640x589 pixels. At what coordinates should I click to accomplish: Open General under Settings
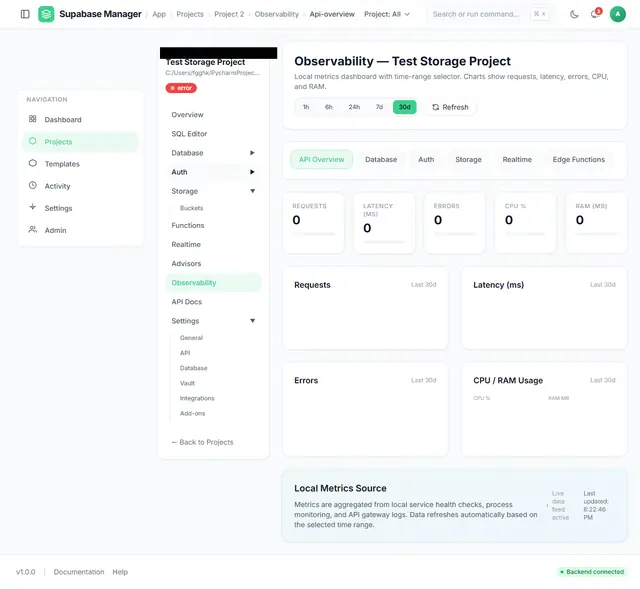(x=191, y=338)
